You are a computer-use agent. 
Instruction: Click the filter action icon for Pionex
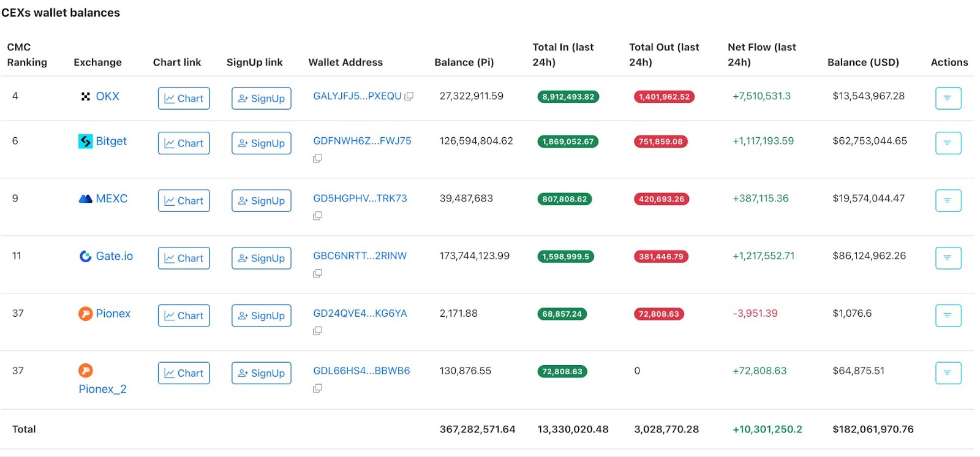(948, 315)
